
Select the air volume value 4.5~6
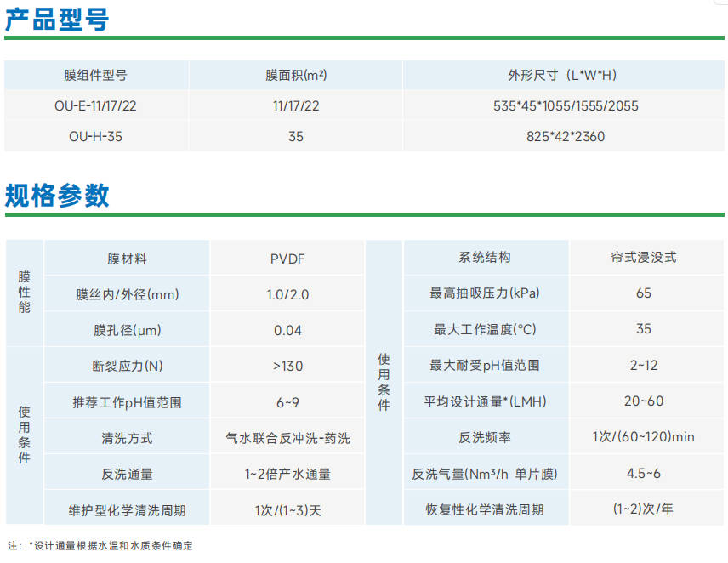point(644,474)
